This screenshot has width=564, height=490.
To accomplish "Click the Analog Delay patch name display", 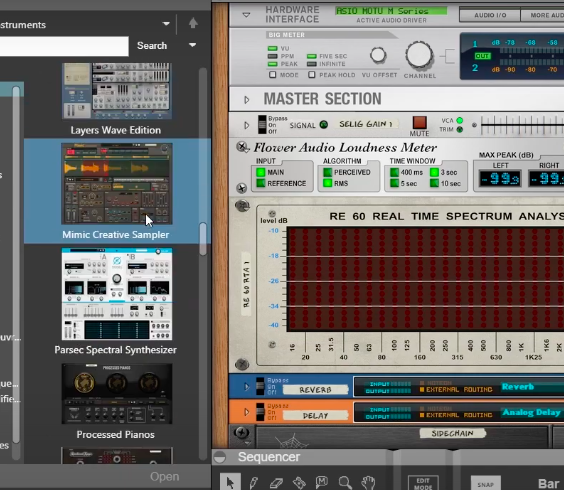I will pos(532,412).
